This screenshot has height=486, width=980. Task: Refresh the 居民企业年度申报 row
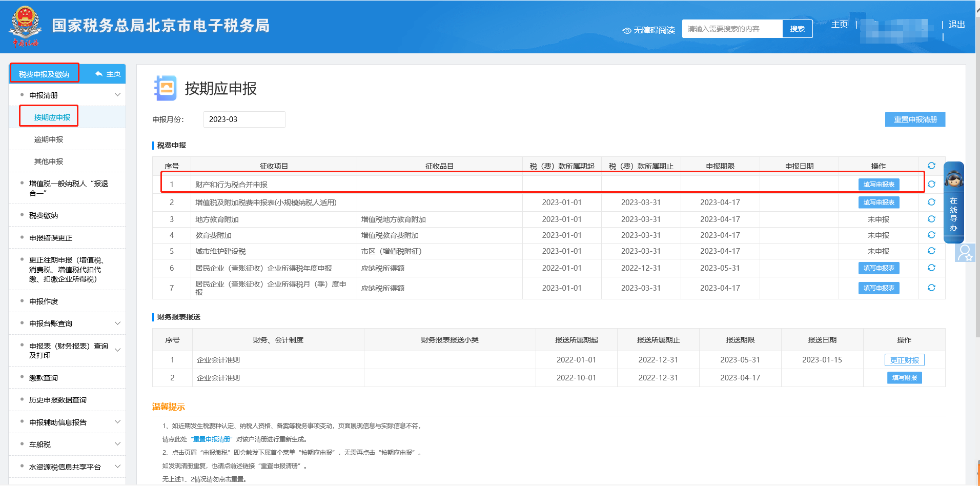coord(931,268)
